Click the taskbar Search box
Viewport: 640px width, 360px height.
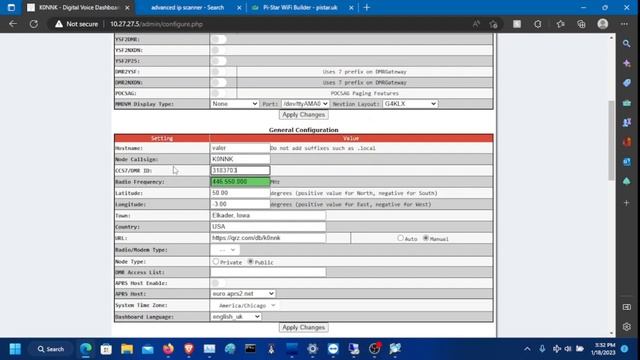(x=51, y=349)
